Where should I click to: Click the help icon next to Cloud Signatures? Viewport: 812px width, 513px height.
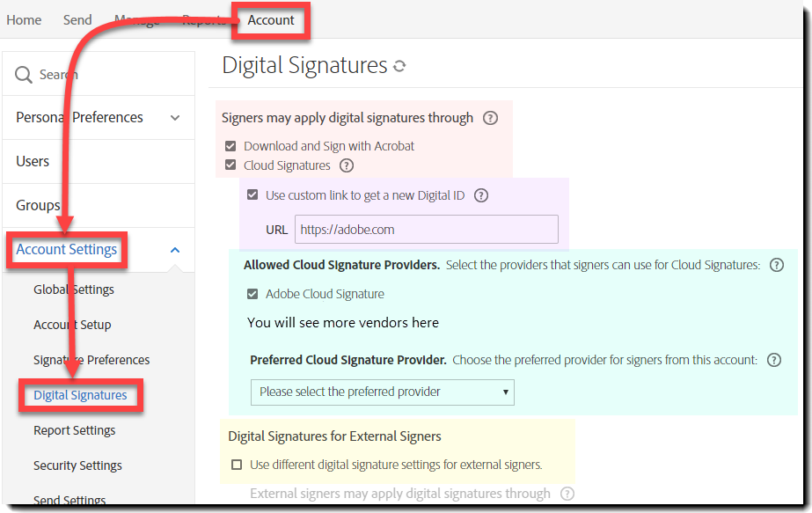pyautogui.click(x=346, y=165)
